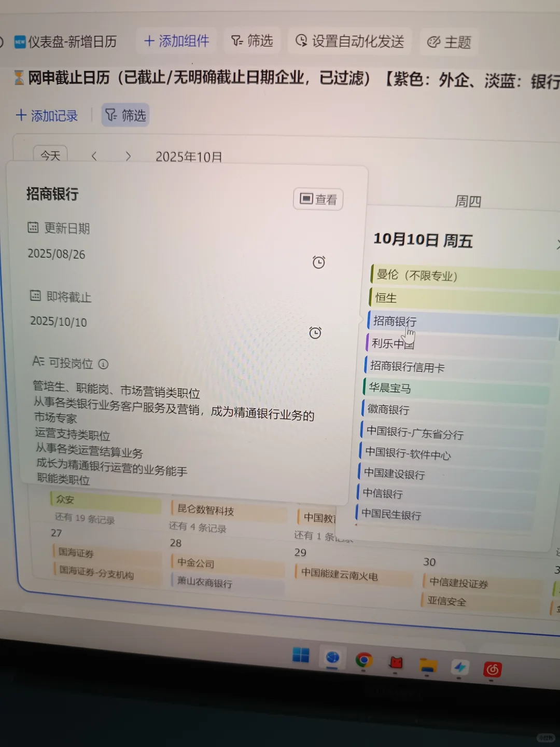Select the 徽商银行 record
Viewport: 560px width, 747px height.
[x=454, y=412]
